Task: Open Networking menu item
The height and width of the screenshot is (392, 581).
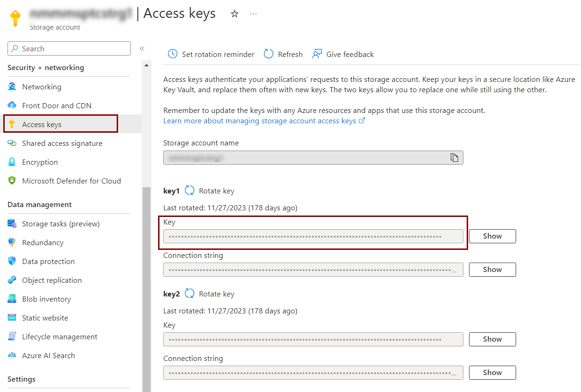Action: coord(41,87)
